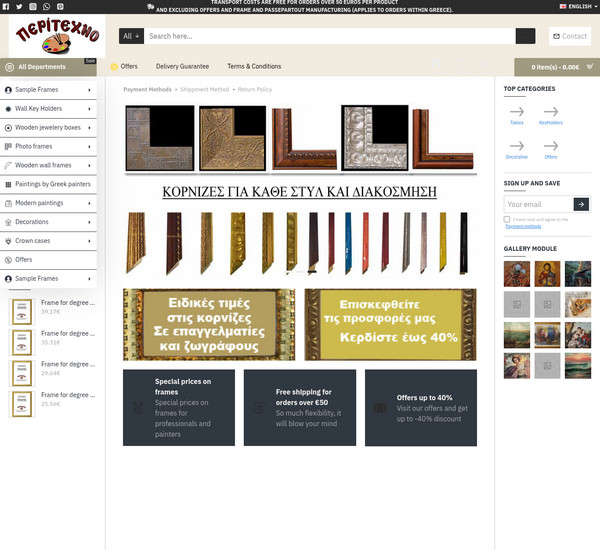Click in the Search here field
Image resolution: width=600 pixels, height=550 pixels.
(329, 36)
